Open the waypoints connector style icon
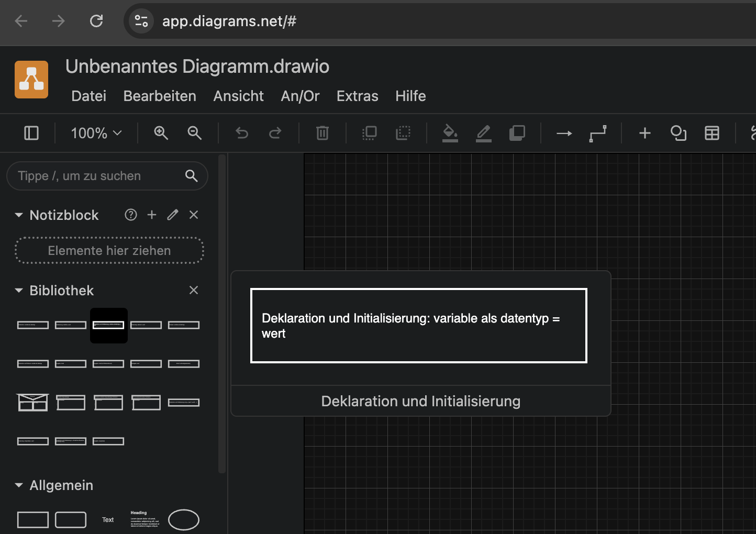The image size is (756, 534). 597,133
